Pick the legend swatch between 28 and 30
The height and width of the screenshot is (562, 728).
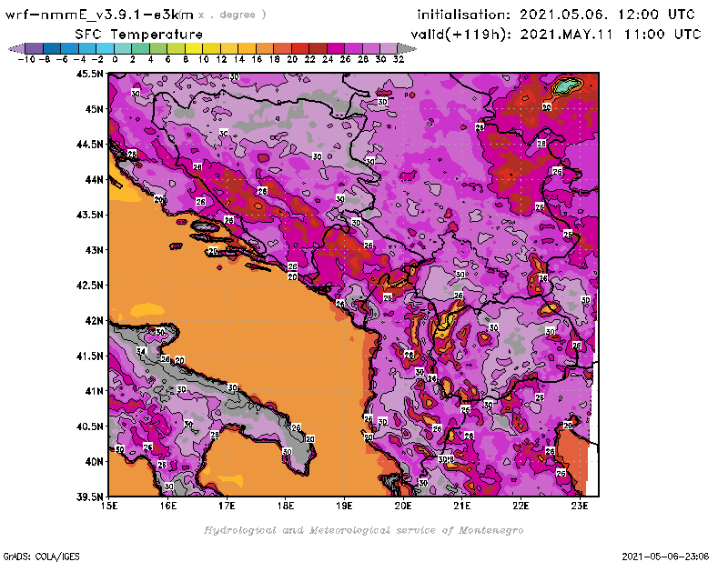click(x=370, y=48)
